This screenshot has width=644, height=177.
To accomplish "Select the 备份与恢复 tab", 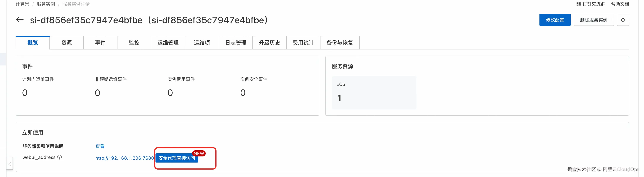I will click(x=340, y=43).
